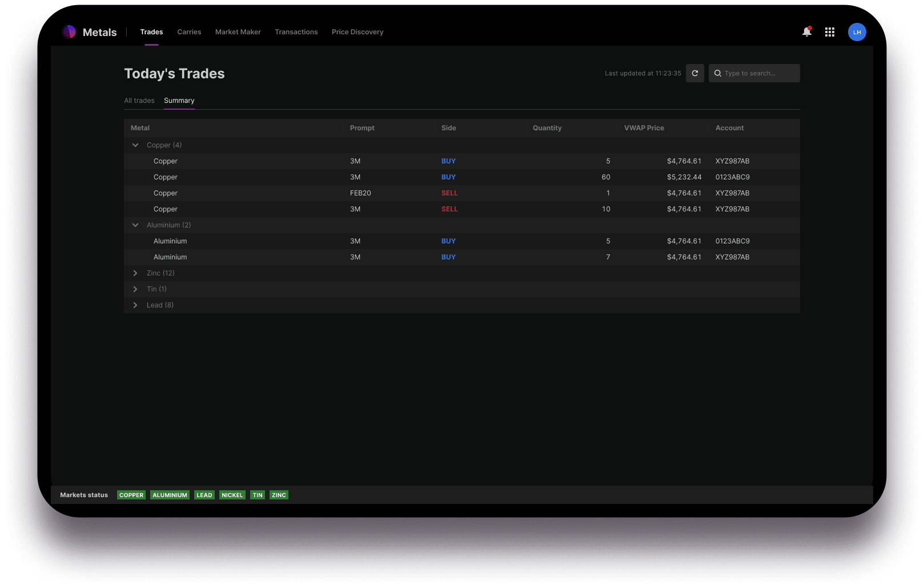Click the Type to search field
This screenshot has height=588, width=924.
754,73
